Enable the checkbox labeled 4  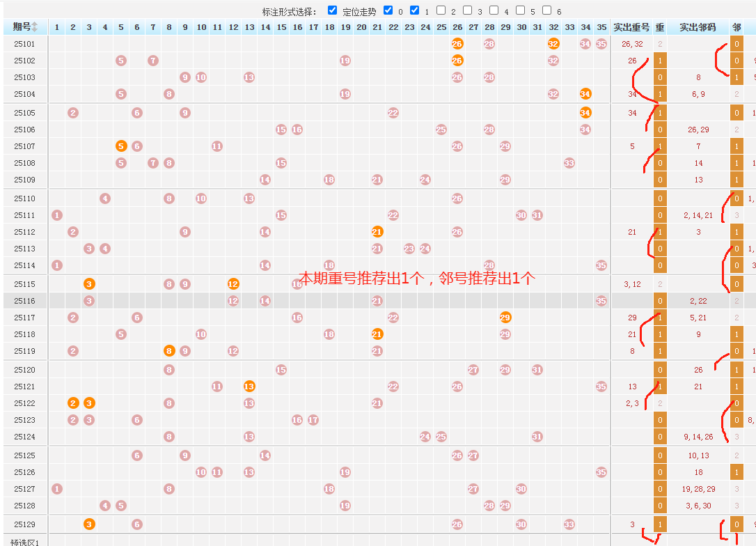coord(494,10)
